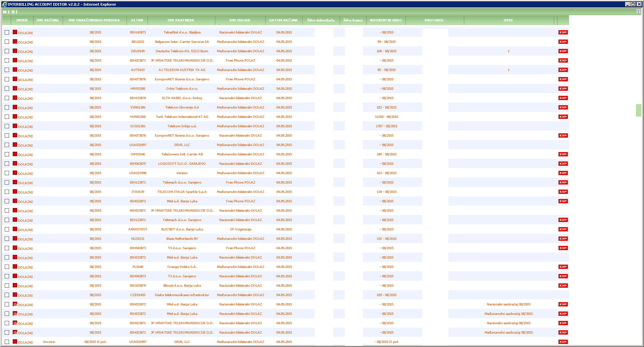Click the red status icon for Telekom Slovenije

pyautogui.click(x=15, y=107)
